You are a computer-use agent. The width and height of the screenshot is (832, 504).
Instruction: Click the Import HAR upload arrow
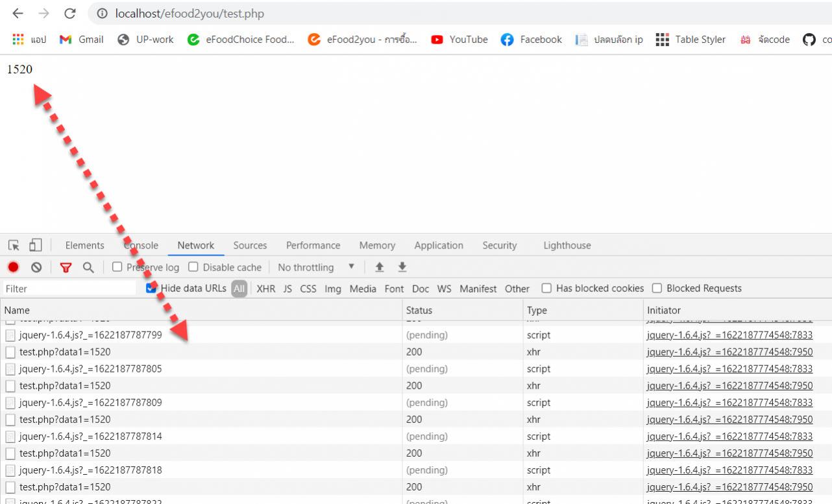click(x=380, y=267)
